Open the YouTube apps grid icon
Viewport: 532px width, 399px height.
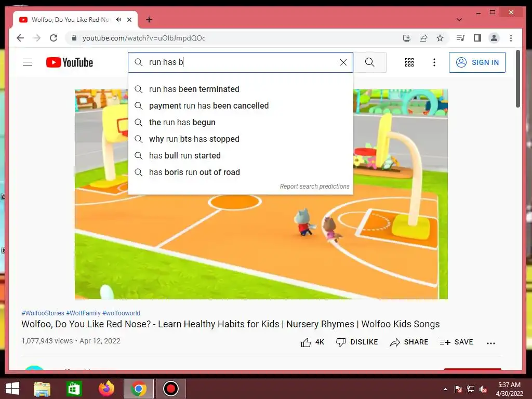[409, 62]
